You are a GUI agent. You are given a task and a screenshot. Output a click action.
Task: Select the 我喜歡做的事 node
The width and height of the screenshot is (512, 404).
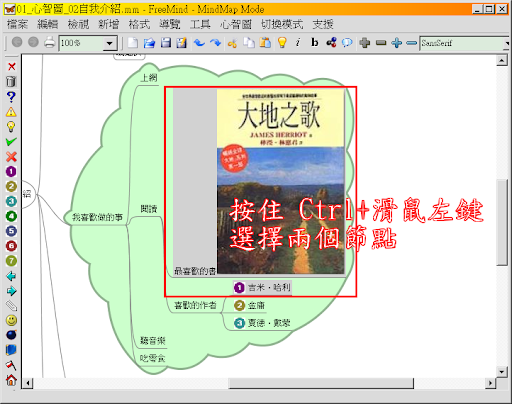coord(97,217)
